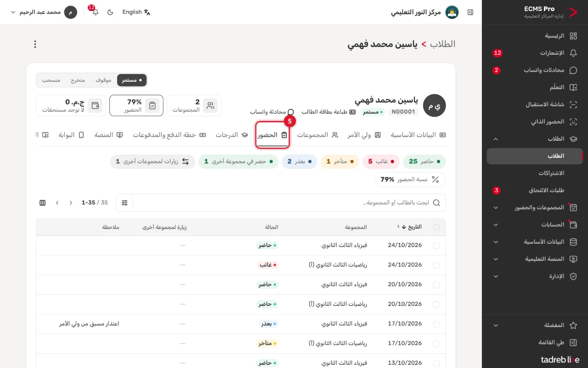The width and height of the screenshot is (588, 368).
Task: Switch to ولي الأمر tab
Action: coord(364,135)
